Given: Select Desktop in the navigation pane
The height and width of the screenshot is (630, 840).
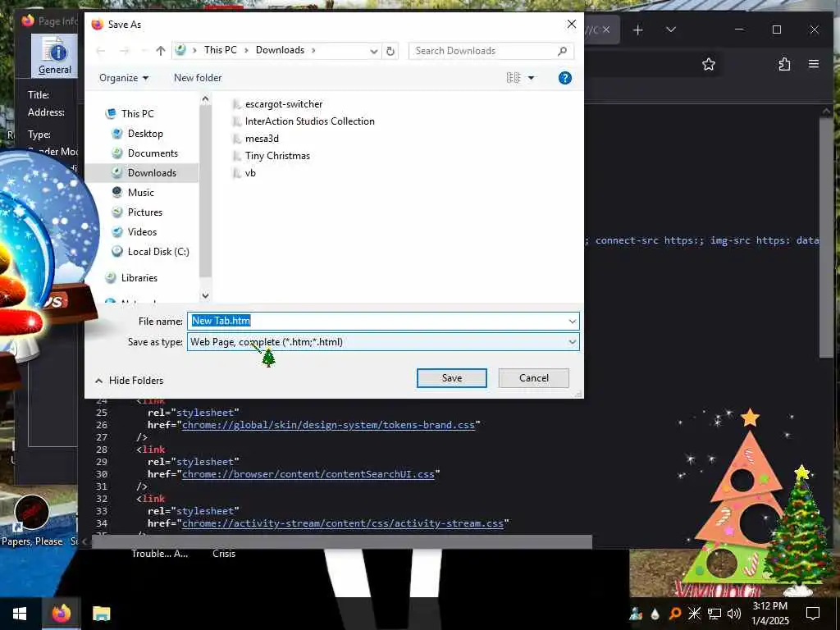Looking at the screenshot, I should [138, 134].
